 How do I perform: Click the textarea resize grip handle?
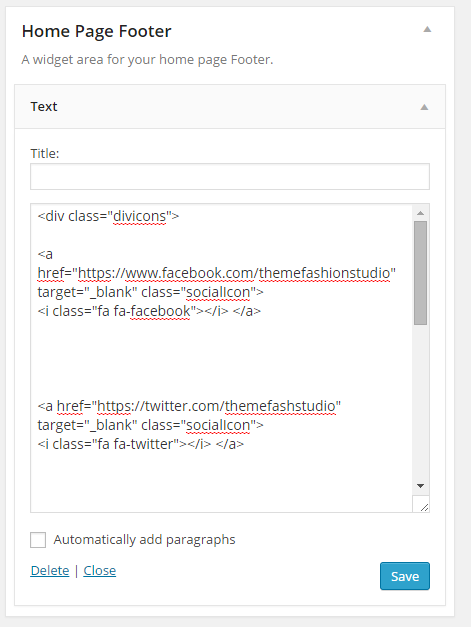click(424, 507)
